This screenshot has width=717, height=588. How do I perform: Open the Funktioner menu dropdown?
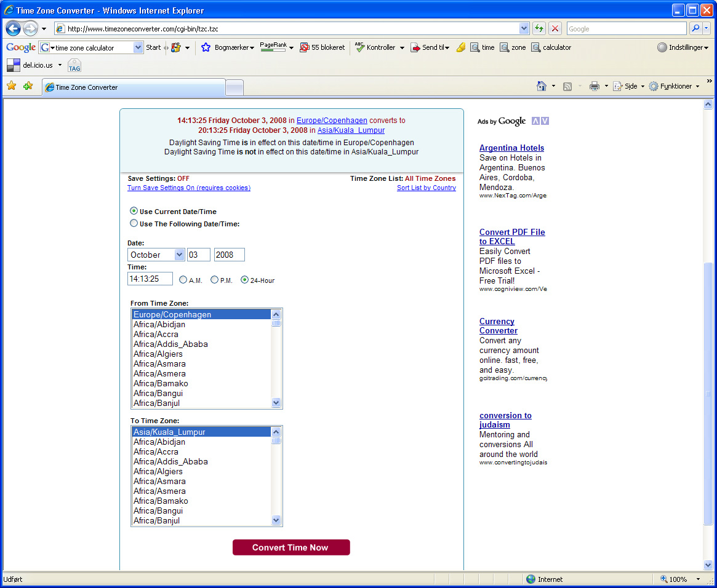point(698,86)
